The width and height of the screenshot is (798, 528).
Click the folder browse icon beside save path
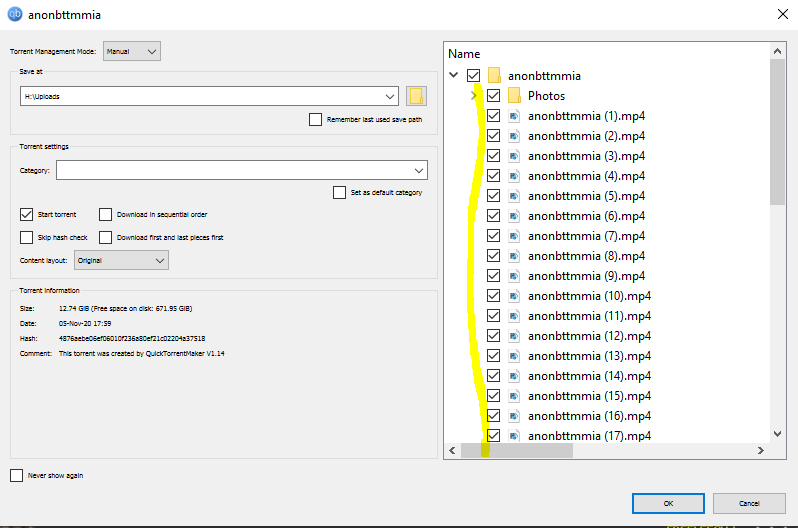point(417,96)
